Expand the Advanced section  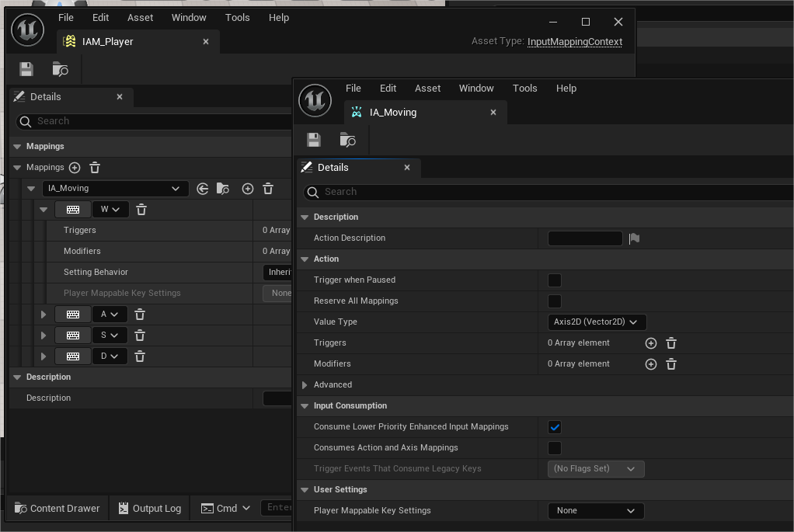pyautogui.click(x=305, y=385)
